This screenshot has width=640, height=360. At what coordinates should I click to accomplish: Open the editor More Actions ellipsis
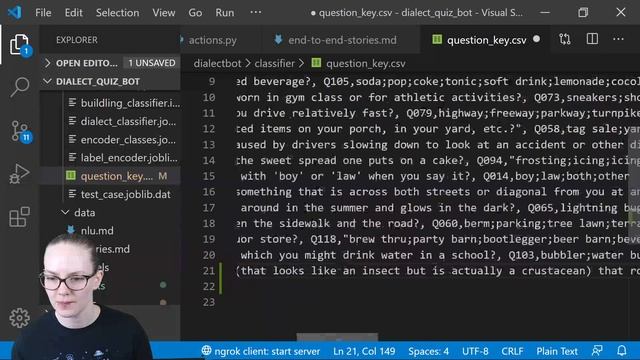618,40
